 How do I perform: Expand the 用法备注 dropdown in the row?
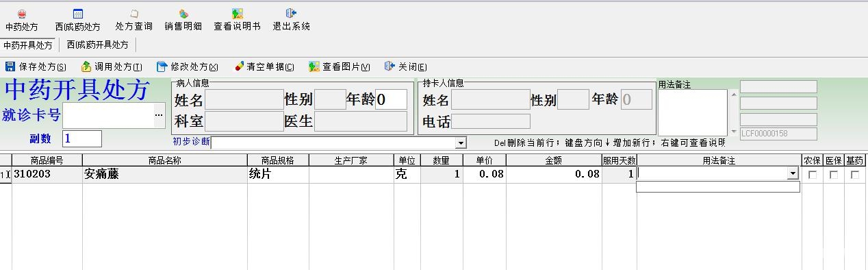tap(793, 174)
